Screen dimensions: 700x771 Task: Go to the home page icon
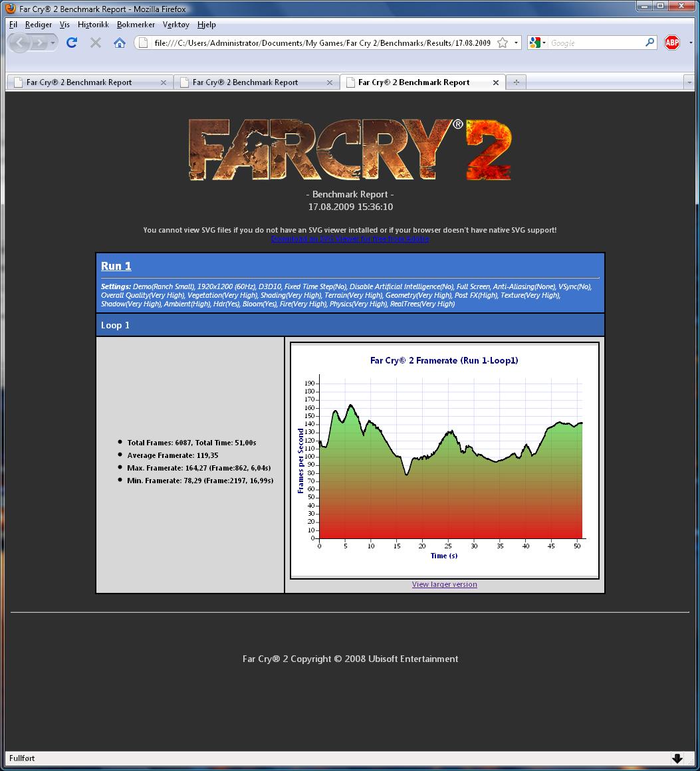[120, 43]
